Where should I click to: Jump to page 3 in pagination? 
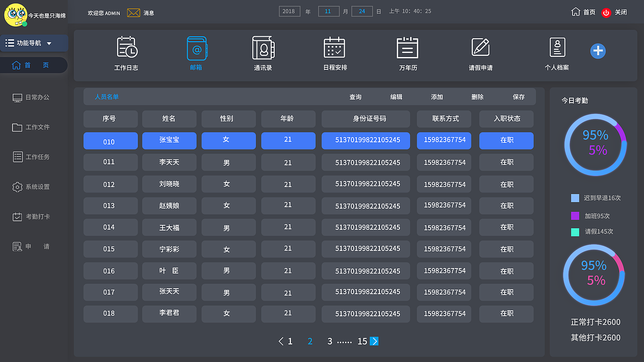coord(330,341)
